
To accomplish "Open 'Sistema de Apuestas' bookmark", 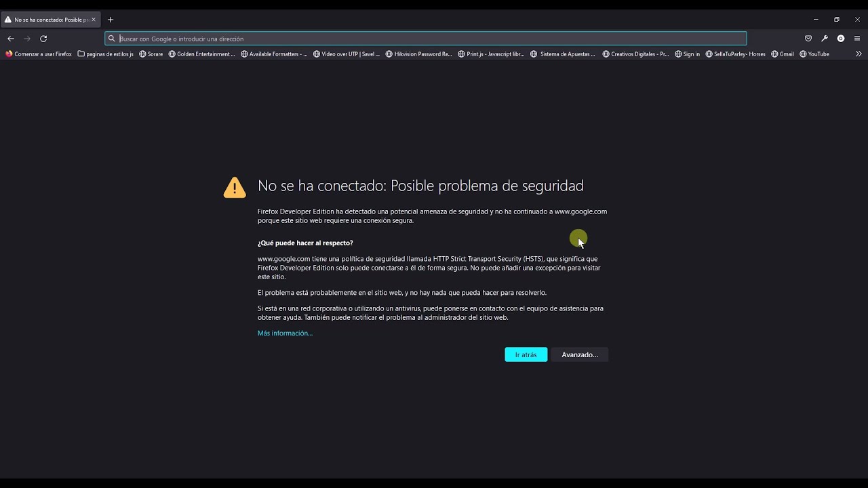I will (563, 54).
